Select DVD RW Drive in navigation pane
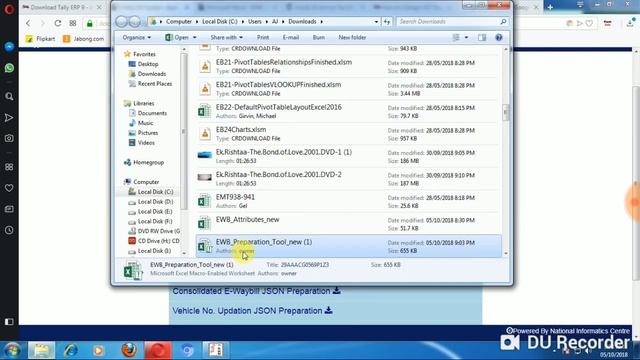 tap(159, 231)
